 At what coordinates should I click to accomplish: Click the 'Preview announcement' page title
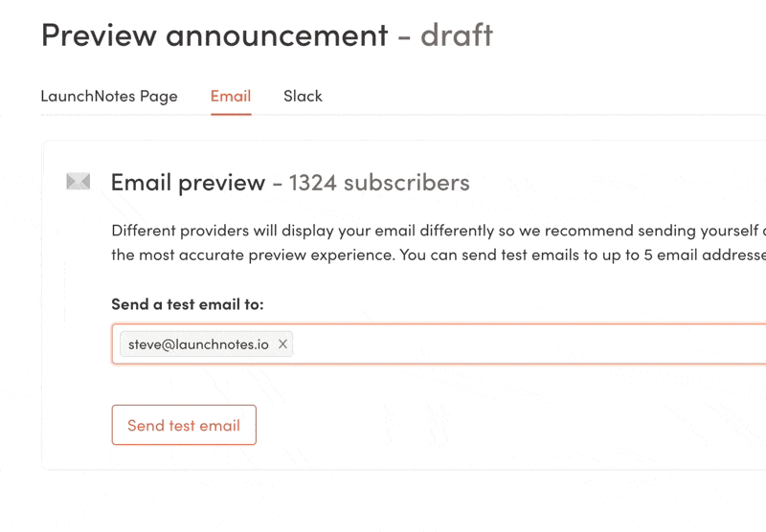(214, 35)
